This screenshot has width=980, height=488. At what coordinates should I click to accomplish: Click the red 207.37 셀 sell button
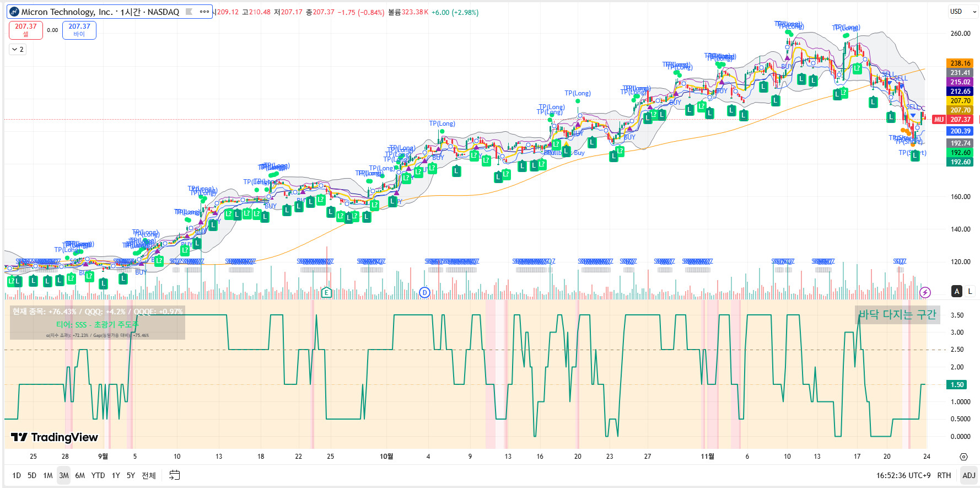coord(26,30)
